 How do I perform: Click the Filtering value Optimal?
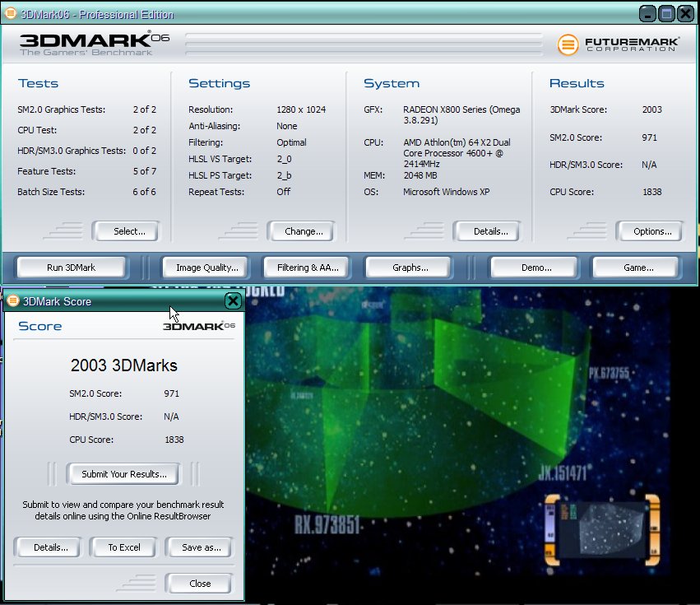tap(291, 142)
